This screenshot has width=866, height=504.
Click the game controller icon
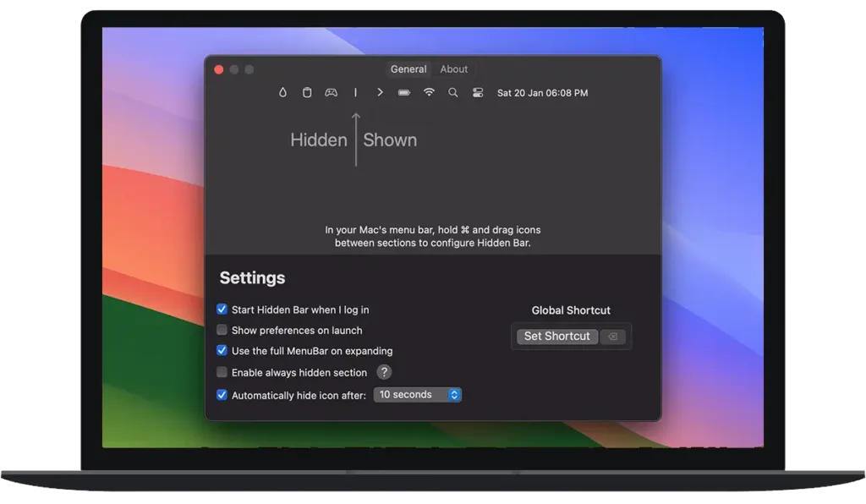click(331, 92)
